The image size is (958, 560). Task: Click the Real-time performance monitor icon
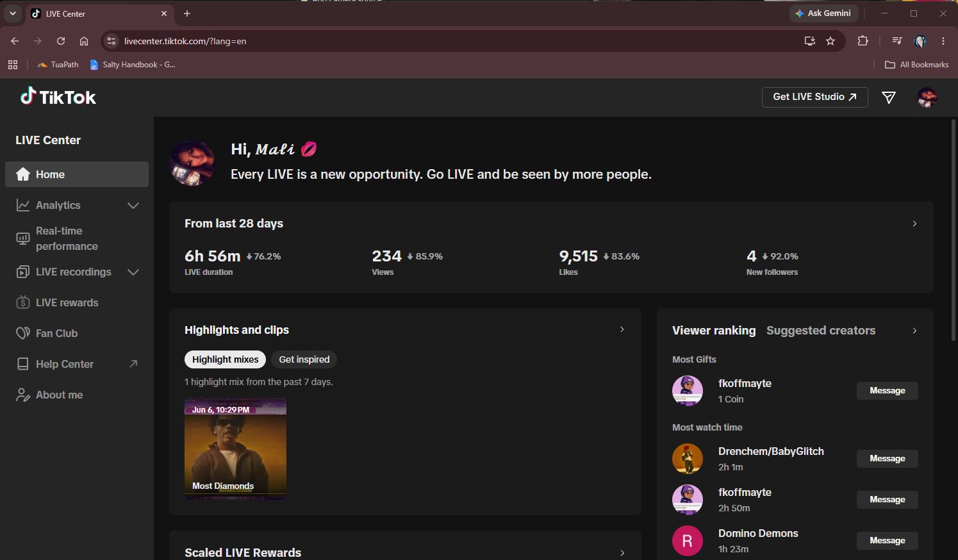[23, 238]
